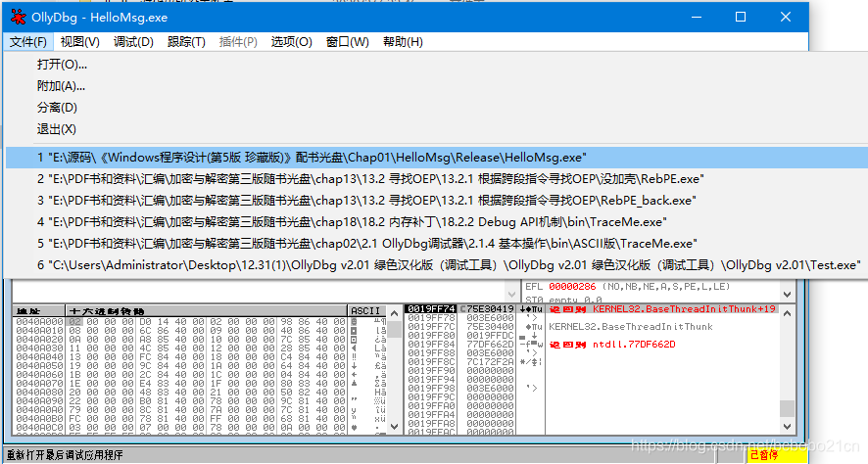Select dump address 0040A080

(x=40, y=393)
